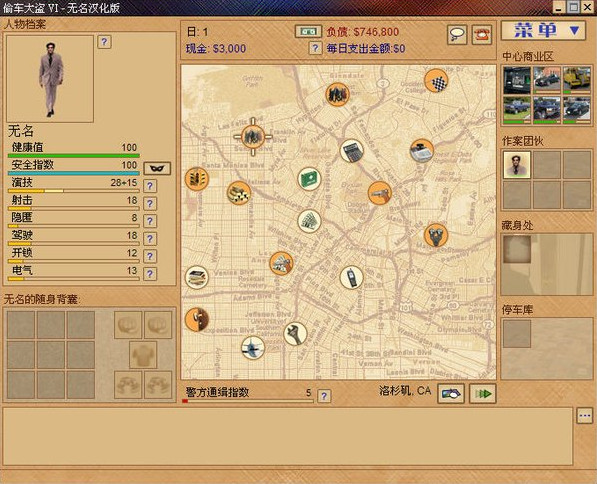Select the yellow truck vehicle thumbnail
Viewport: 597px width, 484px height.
tap(577, 80)
